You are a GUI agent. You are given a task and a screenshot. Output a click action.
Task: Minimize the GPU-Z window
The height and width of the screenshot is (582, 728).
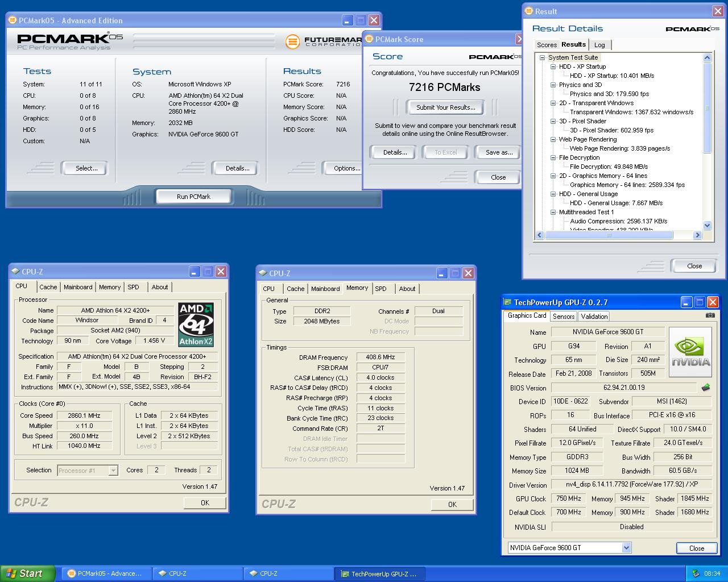click(x=686, y=302)
